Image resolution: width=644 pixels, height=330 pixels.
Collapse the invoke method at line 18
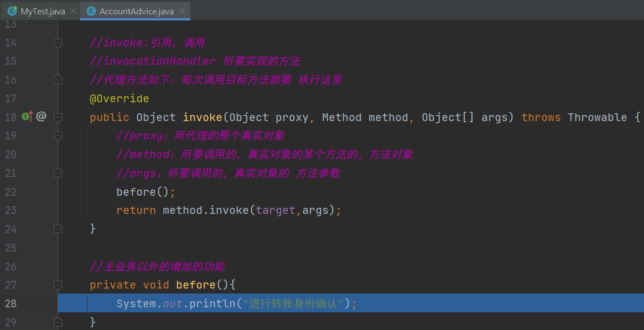[x=58, y=117]
